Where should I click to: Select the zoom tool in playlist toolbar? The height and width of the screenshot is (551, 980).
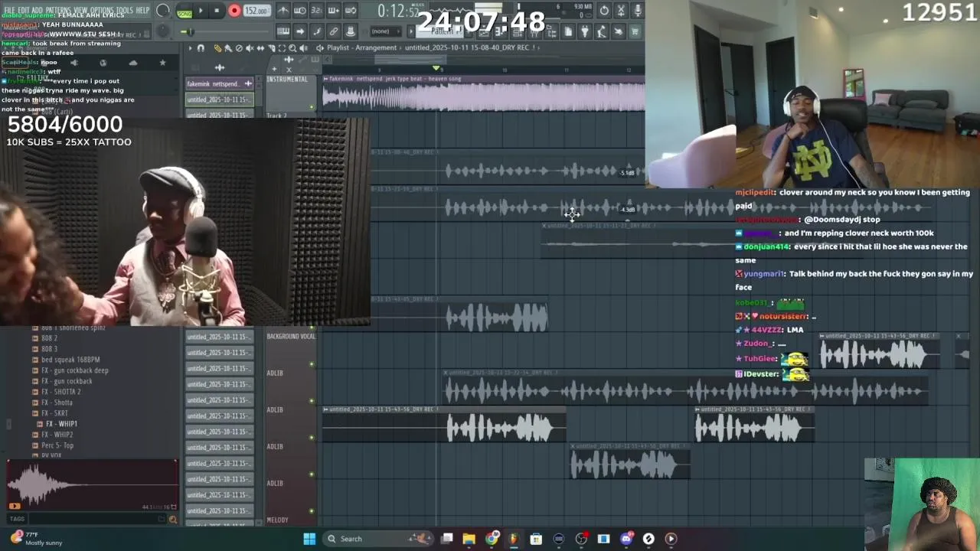tap(292, 47)
